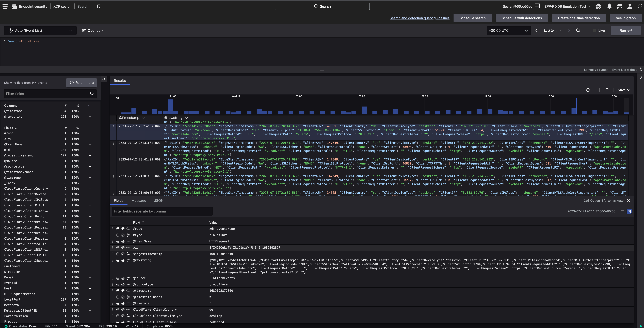Close the event details panel
Screen dimensions: 644x328
coord(629,201)
